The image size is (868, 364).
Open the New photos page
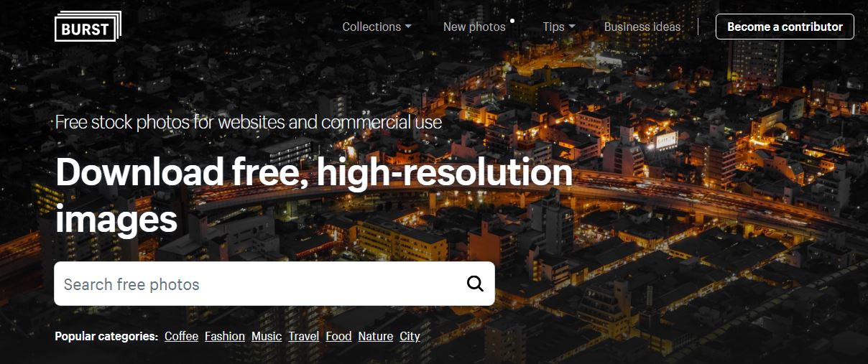tap(474, 27)
